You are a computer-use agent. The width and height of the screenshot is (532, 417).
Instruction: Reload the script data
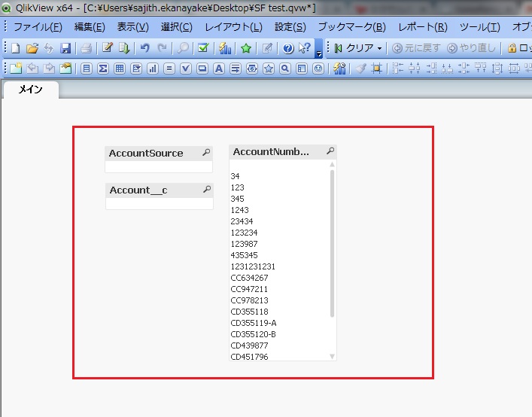point(124,48)
